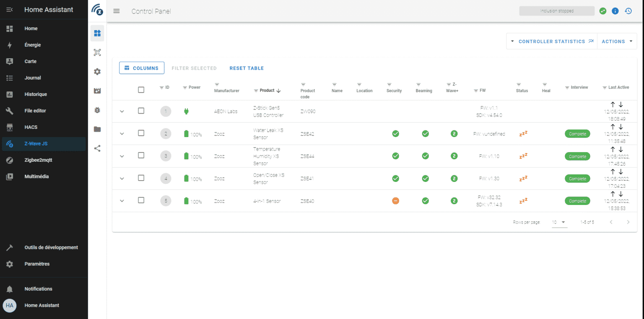The image size is (644, 319).
Task: Check the checkbox for the ZSE42 sensor row
Action: pyautogui.click(x=141, y=133)
